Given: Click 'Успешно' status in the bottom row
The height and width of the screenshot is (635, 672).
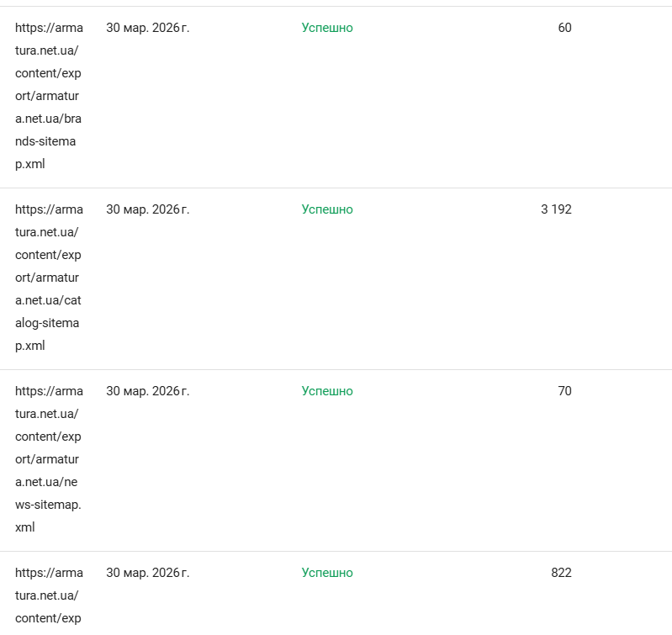Looking at the screenshot, I should coord(327,573).
